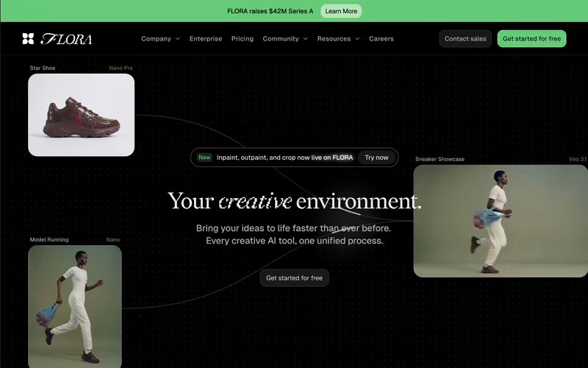This screenshot has height=368, width=588.
Task: Click the Your creative environment headline
Action: pos(295,200)
